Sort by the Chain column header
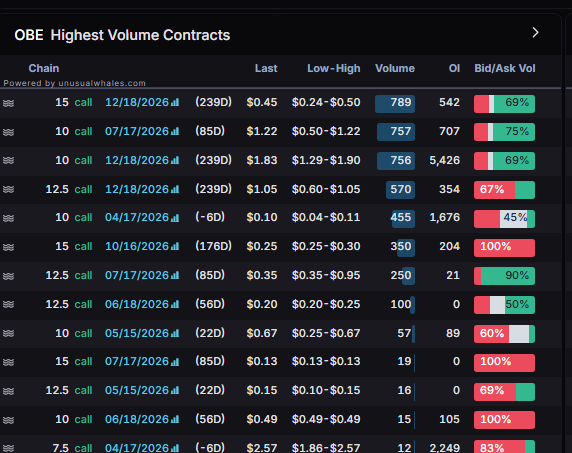 (x=44, y=68)
